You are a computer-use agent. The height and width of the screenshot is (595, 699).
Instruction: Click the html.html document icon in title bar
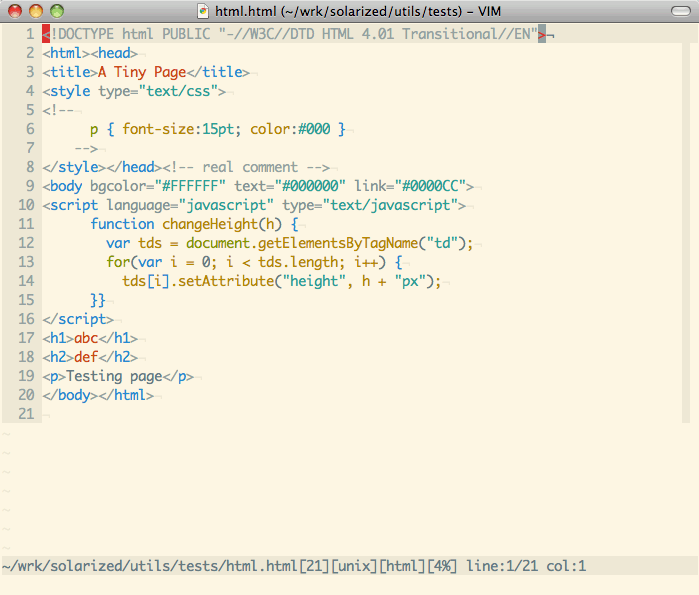click(204, 11)
